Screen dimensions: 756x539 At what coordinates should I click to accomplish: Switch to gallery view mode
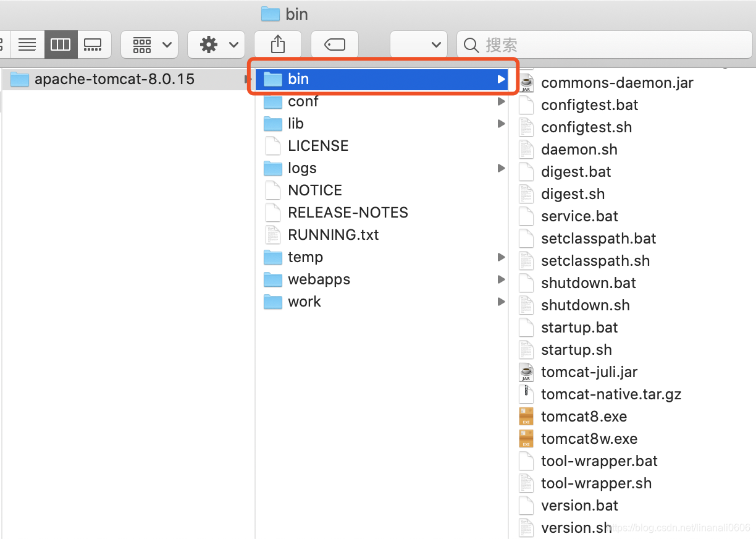tap(94, 45)
